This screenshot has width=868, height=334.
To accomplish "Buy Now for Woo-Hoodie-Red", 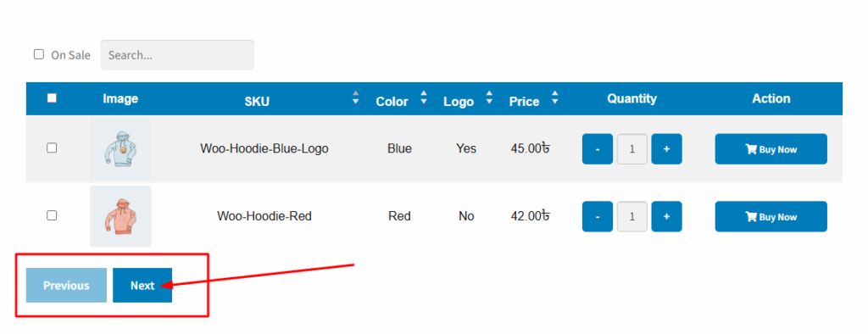I will [x=771, y=216].
